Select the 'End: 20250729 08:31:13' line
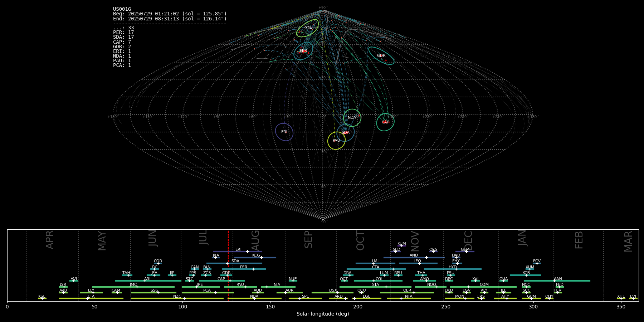 pyautogui.click(x=170, y=19)
